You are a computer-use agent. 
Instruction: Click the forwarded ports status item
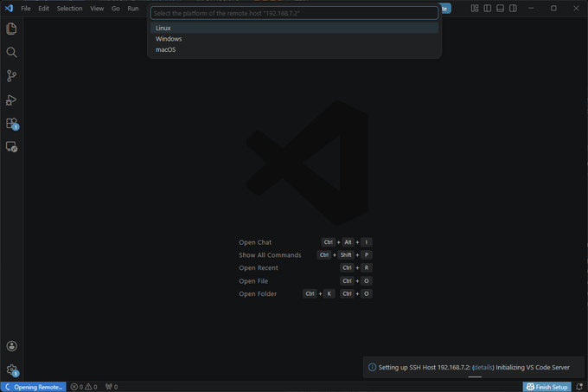112,387
